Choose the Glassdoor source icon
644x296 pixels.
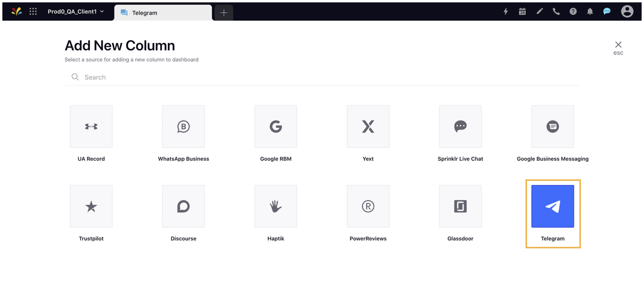[x=460, y=206]
